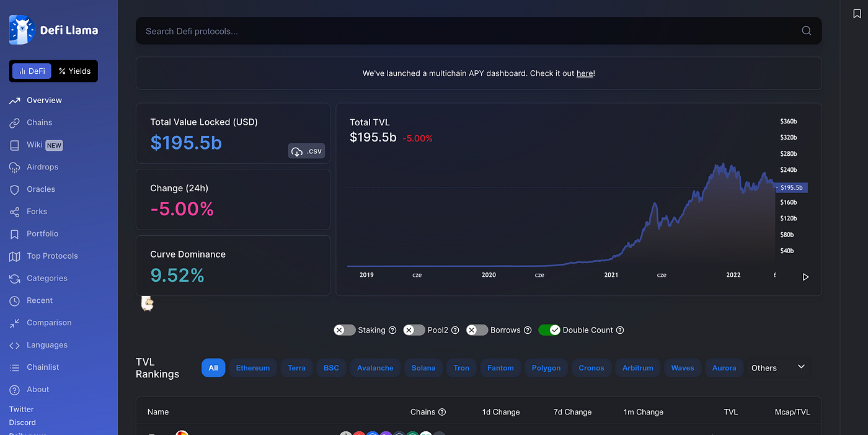Click the Chains column help icon
The width and height of the screenshot is (868, 435).
(x=442, y=412)
